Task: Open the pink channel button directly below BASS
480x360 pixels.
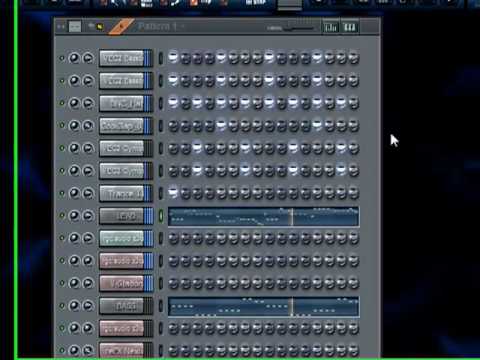Action: pos(122,328)
